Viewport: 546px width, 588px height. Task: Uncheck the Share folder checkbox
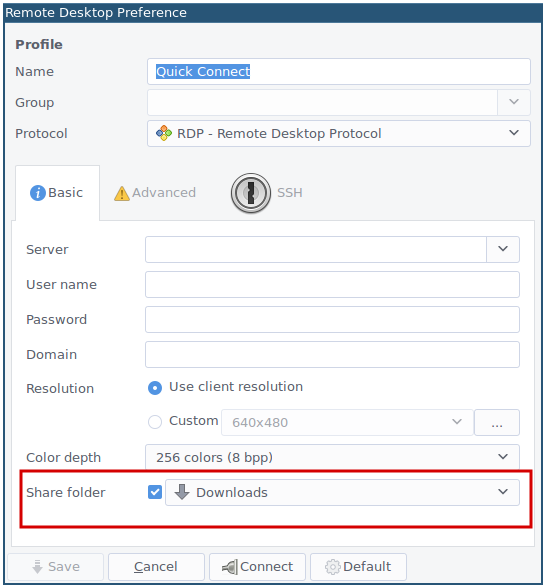155,492
